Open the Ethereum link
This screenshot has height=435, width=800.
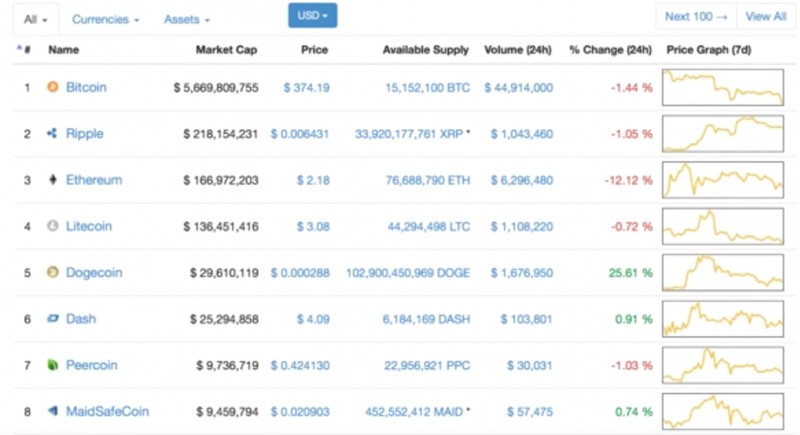point(94,180)
